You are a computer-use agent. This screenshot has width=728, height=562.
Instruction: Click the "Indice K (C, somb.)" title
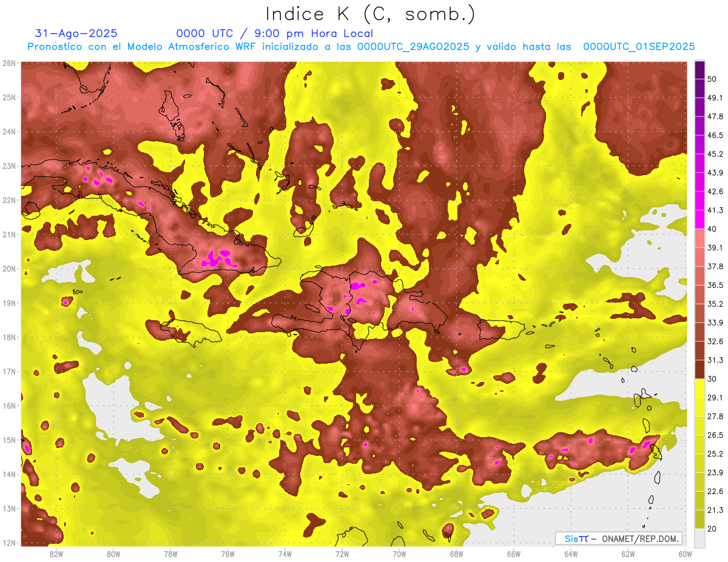371,14
